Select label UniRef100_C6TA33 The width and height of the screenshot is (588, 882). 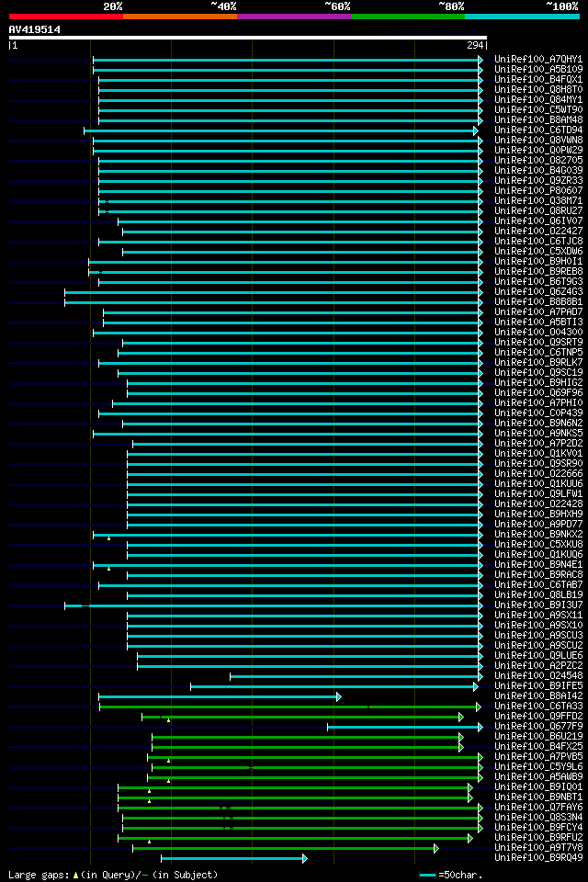tap(538, 707)
